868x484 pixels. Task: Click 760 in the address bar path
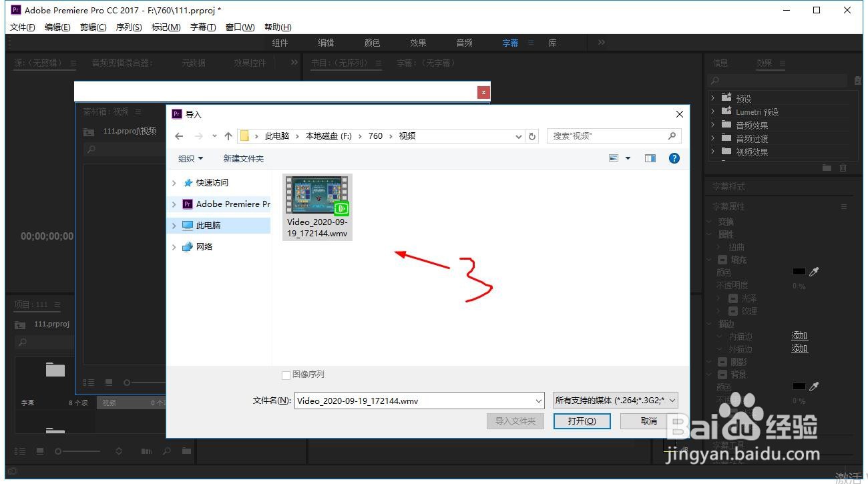click(375, 136)
